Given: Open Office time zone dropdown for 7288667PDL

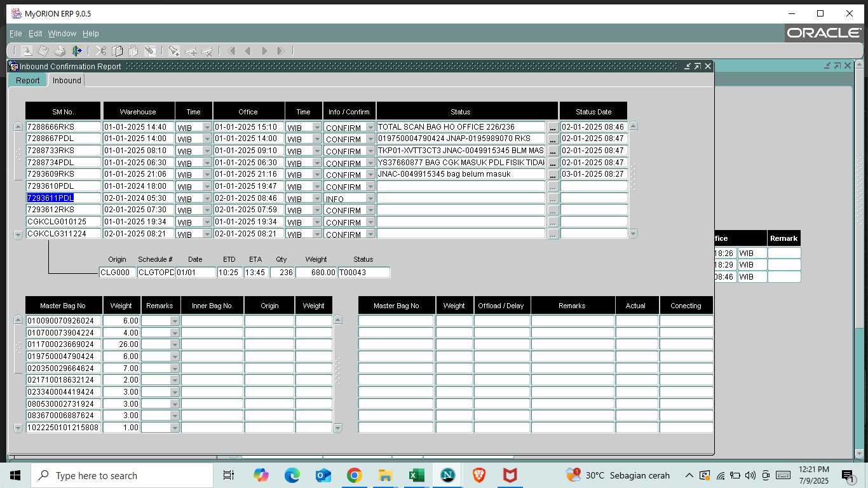Looking at the screenshot, I should (316, 139).
